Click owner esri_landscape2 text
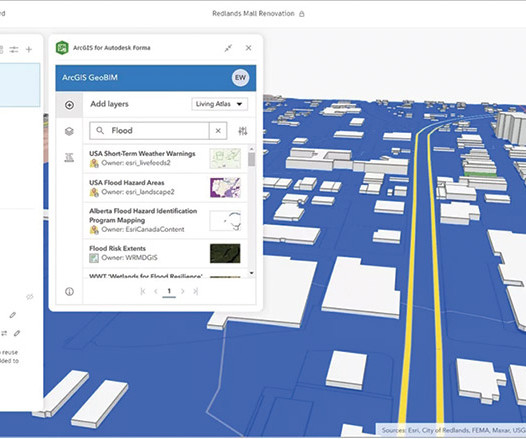 [138, 192]
